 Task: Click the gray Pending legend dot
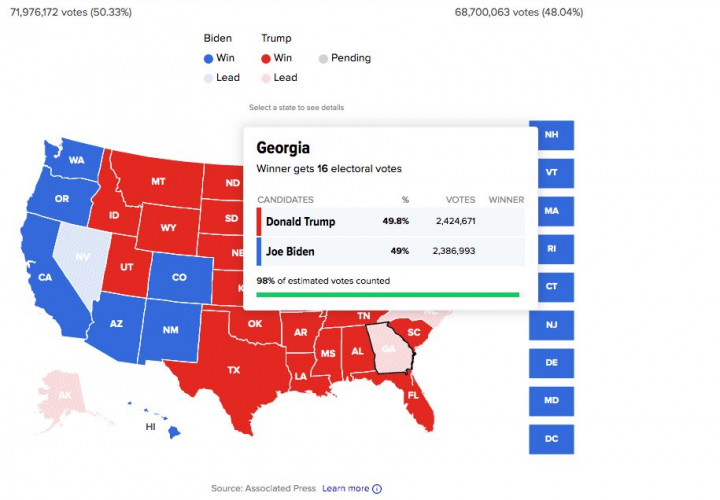click(323, 58)
